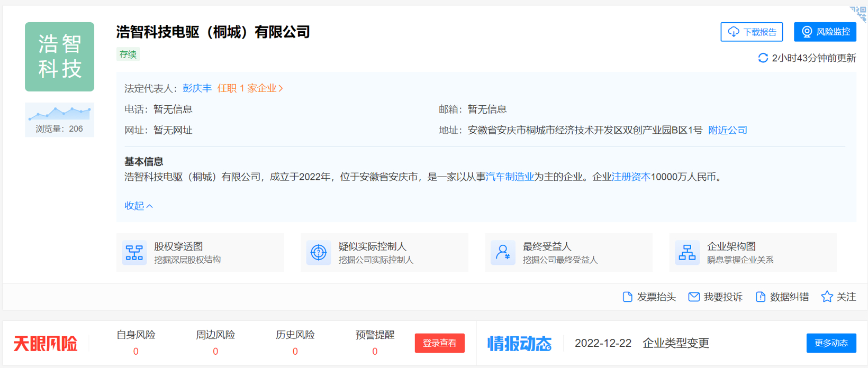The width and height of the screenshot is (868, 368).
Task: Expand 任职 1 家企业 chevron link
Action: click(250, 88)
